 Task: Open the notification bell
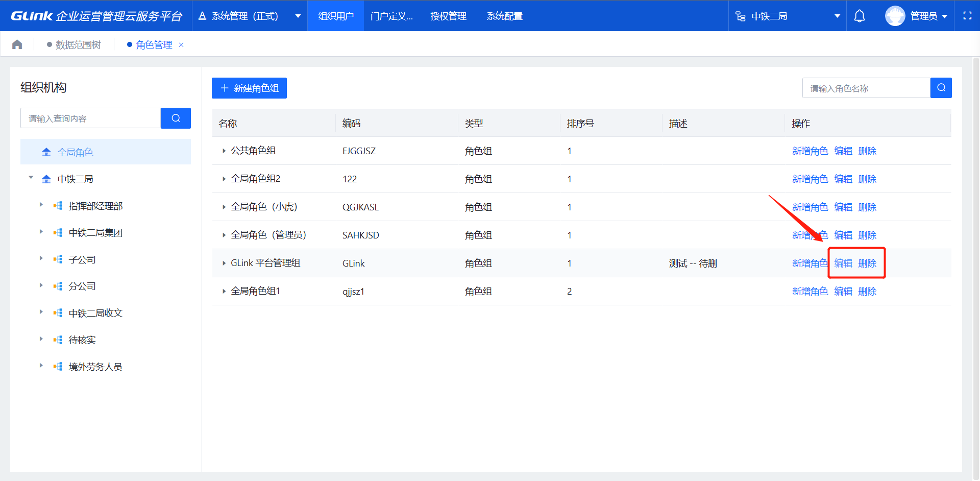tap(860, 16)
